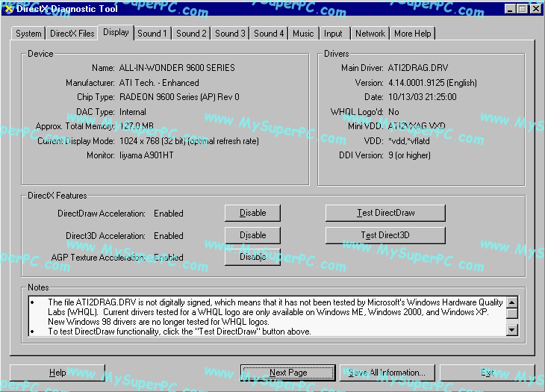The height and width of the screenshot is (392, 545).
Task: Click chip type RADEON 9600 Series text
Action: tap(179, 97)
